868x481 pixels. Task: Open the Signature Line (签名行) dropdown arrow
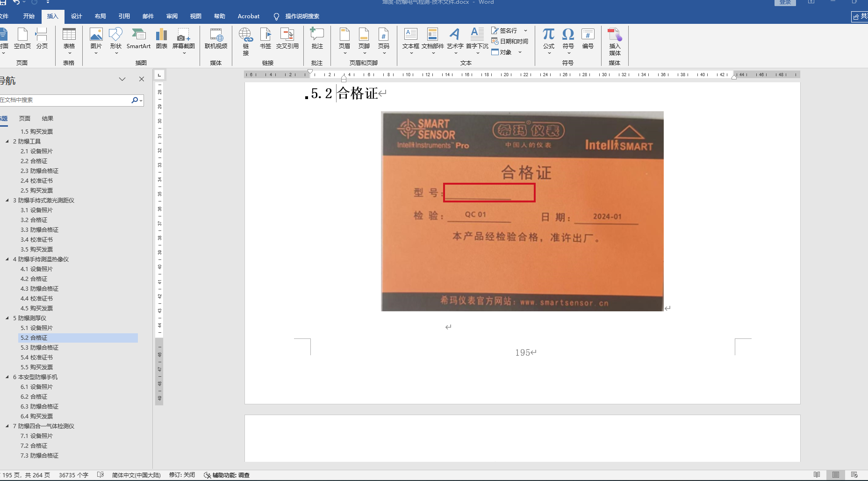click(x=526, y=30)
